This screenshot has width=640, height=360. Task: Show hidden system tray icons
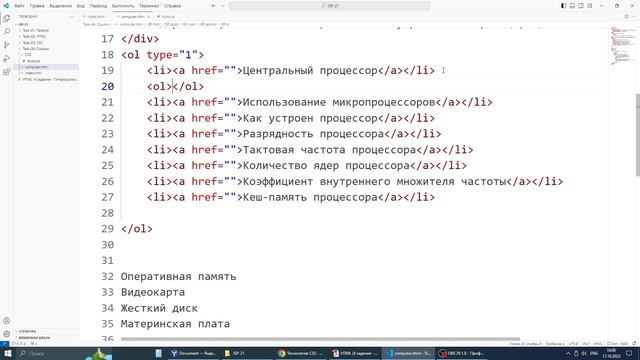(568, 353)
